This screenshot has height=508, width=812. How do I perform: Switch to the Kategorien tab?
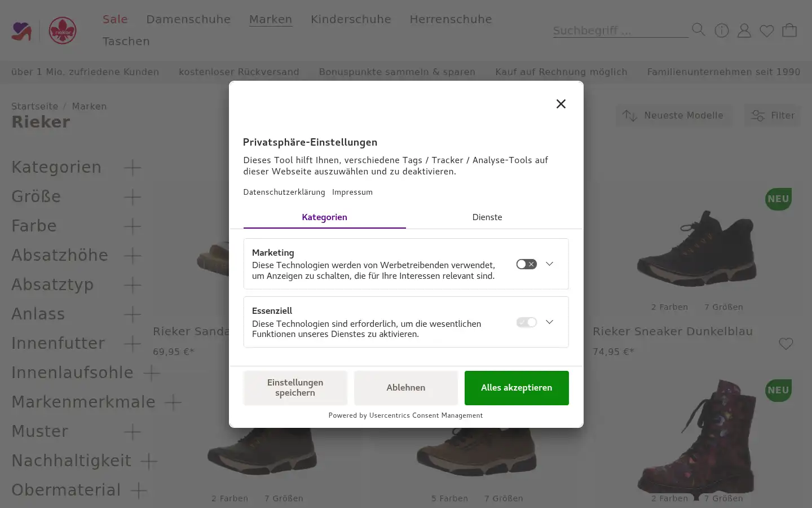tap(324, 217)
